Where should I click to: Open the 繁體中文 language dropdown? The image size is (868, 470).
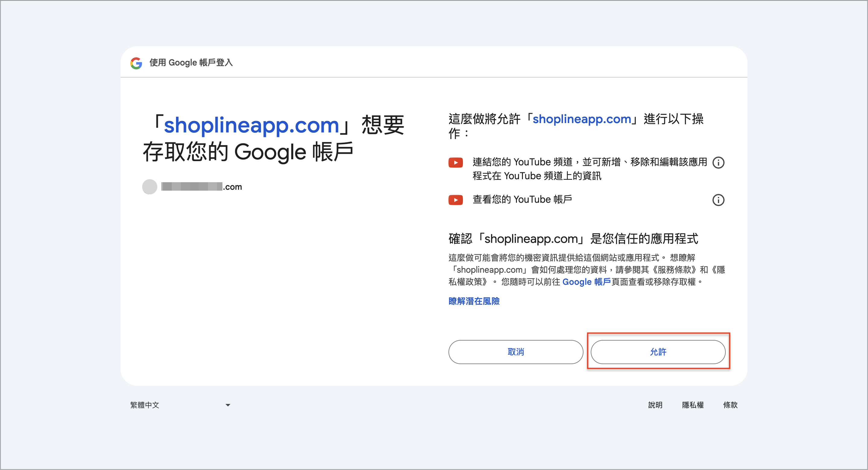coord(180,405)
